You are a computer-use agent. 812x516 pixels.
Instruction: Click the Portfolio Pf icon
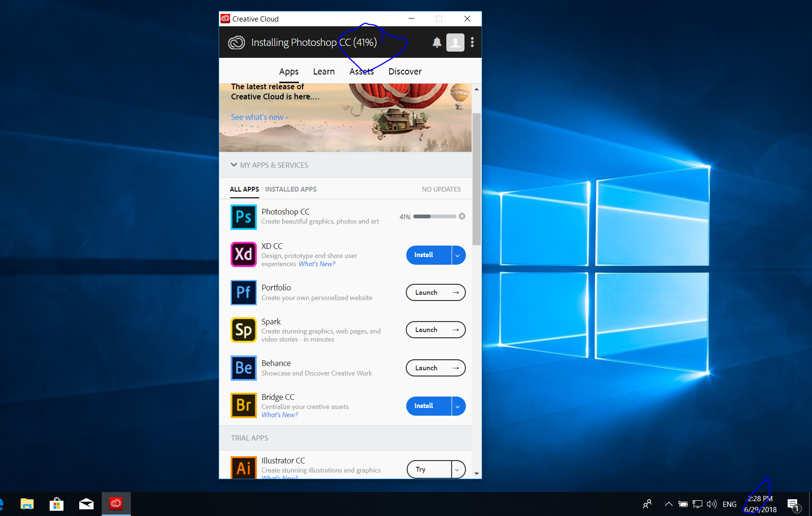[243, 292]
